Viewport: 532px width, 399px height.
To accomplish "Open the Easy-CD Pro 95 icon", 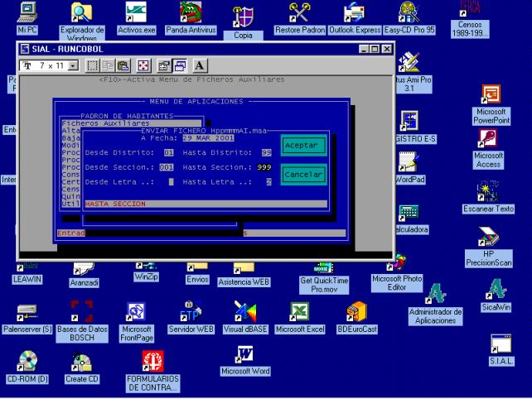I will pyautogui.click(x=409, y=19).
